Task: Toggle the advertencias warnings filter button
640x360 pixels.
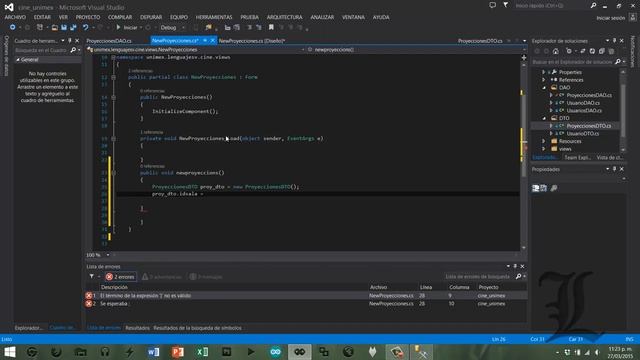Action: tap(162, 277)
